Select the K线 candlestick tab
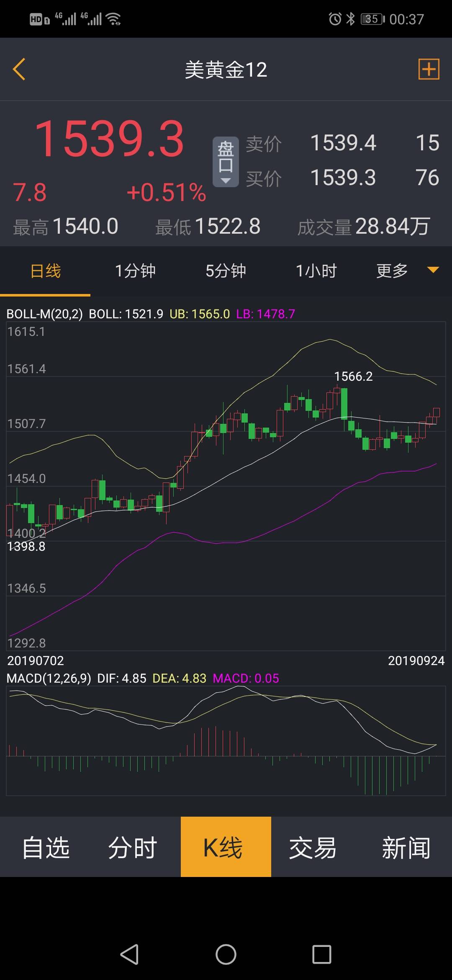This screenshot has height=980, width=452. point(226,847)
